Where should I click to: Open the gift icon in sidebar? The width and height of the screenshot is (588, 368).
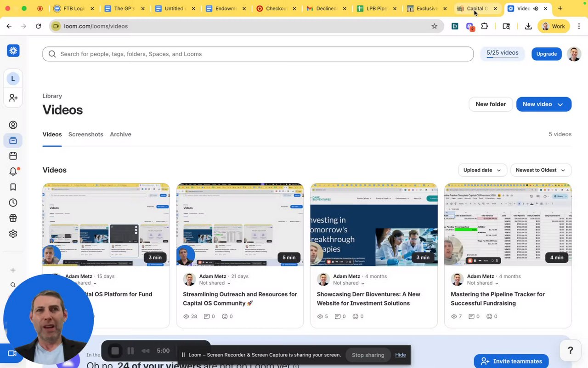[x=13, y=218]
